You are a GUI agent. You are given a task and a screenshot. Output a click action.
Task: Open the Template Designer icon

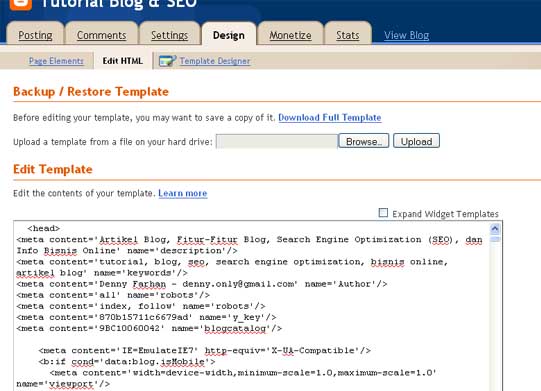point(167,61)
